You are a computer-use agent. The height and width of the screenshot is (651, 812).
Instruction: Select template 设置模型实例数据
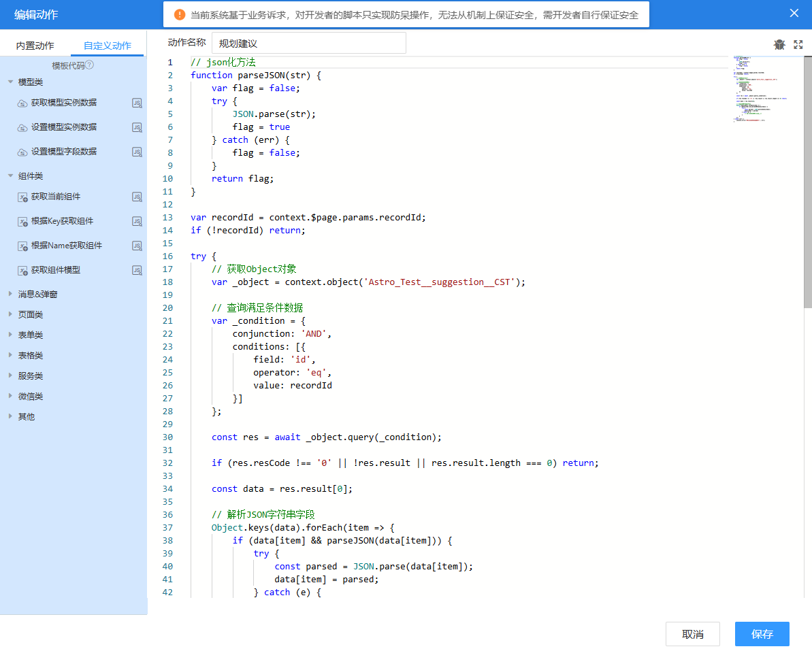(x=64, y=127)
